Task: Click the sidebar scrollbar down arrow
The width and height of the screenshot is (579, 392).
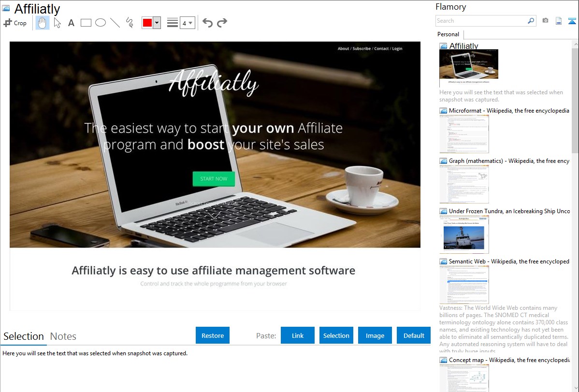Action: (575, 388)
